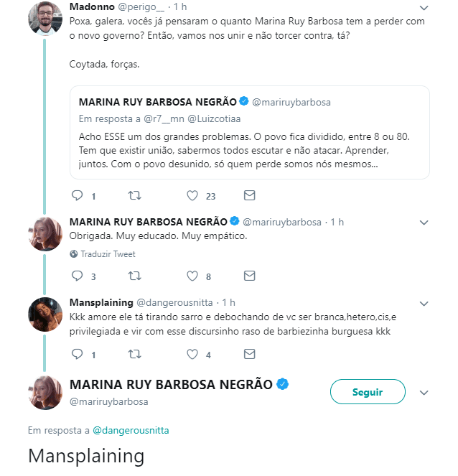Like @dangerousnitta's tweet with 4 likes
The image size is (458, 476).
point(192,354)
